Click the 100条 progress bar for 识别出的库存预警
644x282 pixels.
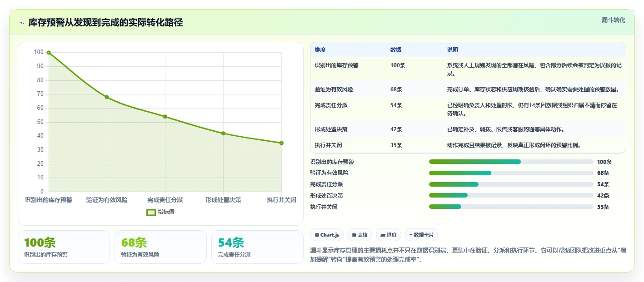[511, 162]
